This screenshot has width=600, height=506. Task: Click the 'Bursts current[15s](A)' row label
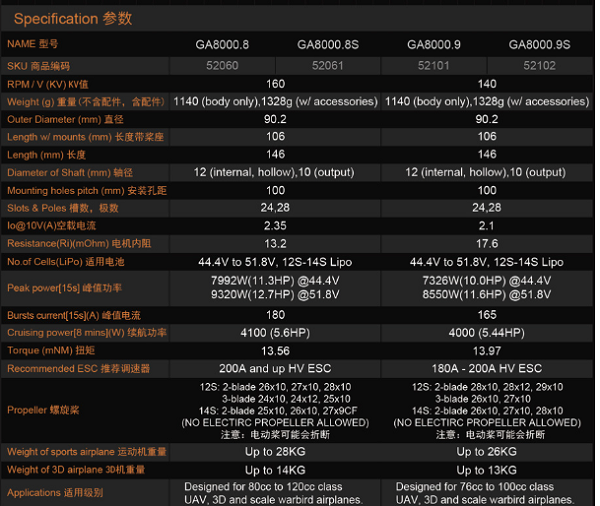coord(74,315)
